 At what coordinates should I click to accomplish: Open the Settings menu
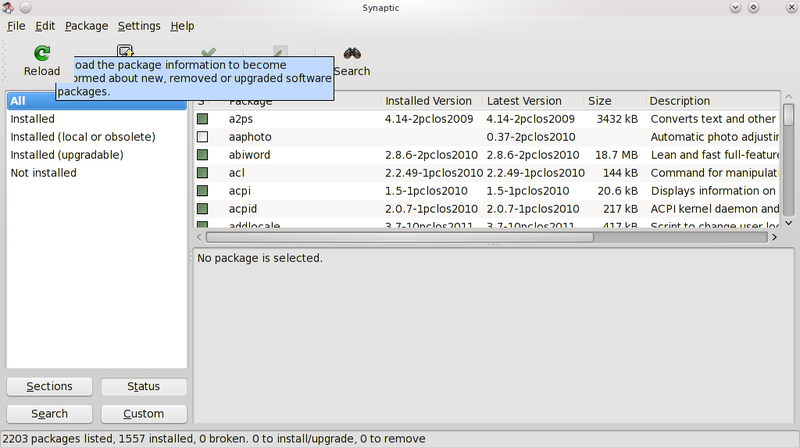tap(139, 26)
